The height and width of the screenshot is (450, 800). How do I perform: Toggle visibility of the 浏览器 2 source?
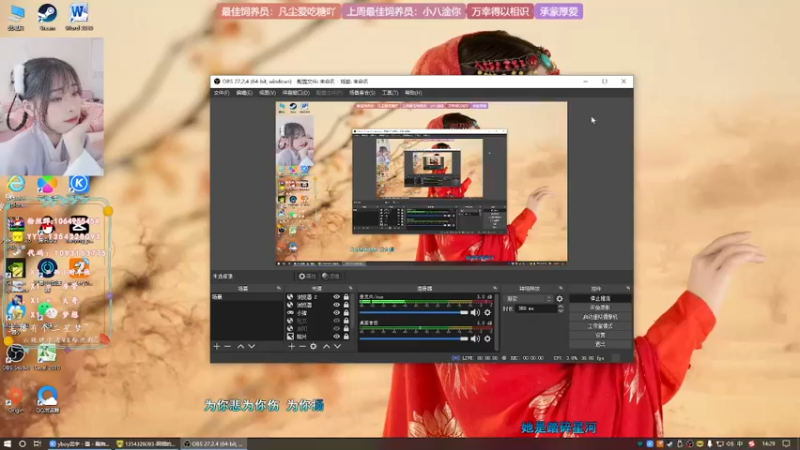pos(336,297)
